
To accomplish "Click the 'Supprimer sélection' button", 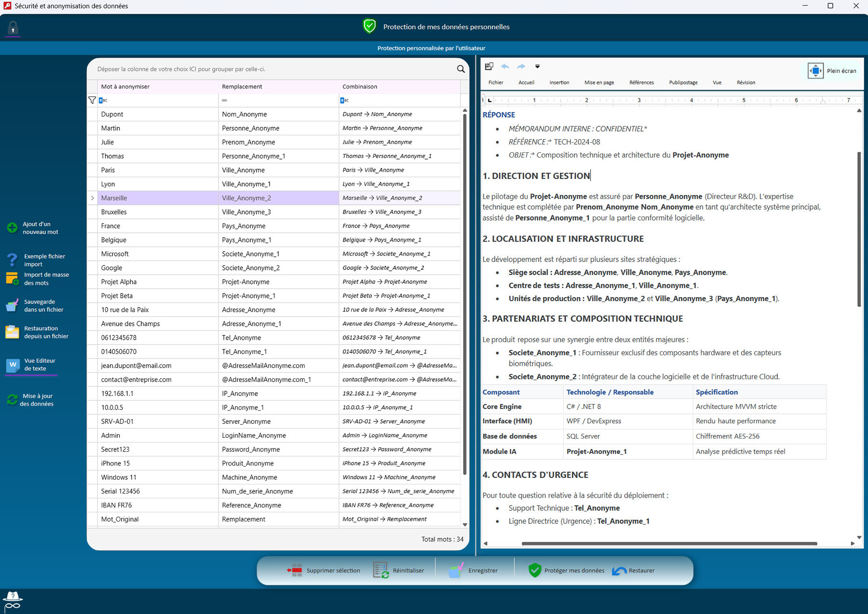I will [x=324, y=571].
